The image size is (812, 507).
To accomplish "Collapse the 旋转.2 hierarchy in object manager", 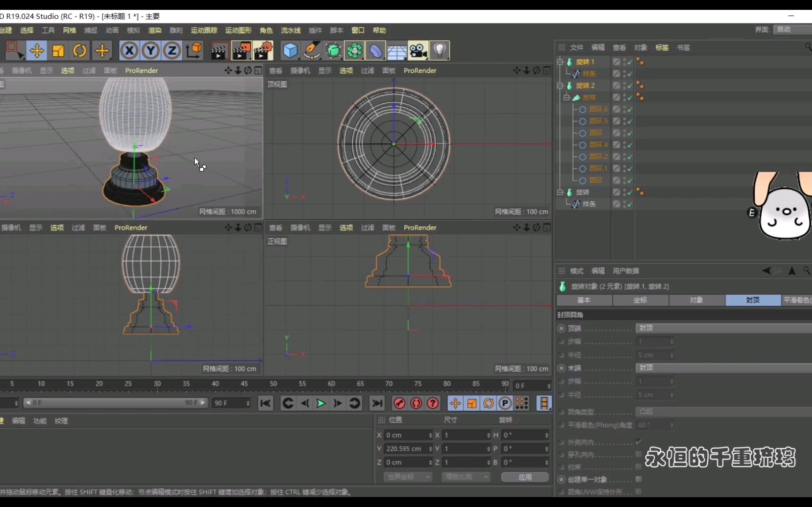I will tap(560, 85).
